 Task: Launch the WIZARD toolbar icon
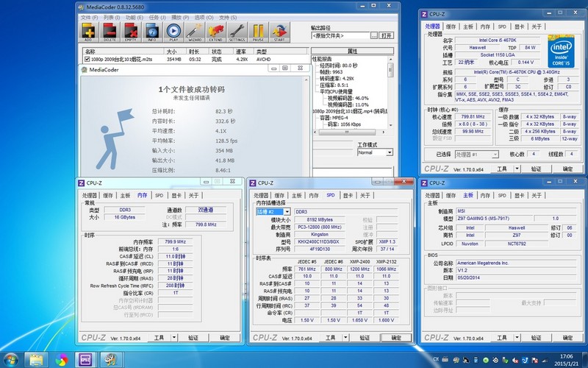tap(195, 32)
